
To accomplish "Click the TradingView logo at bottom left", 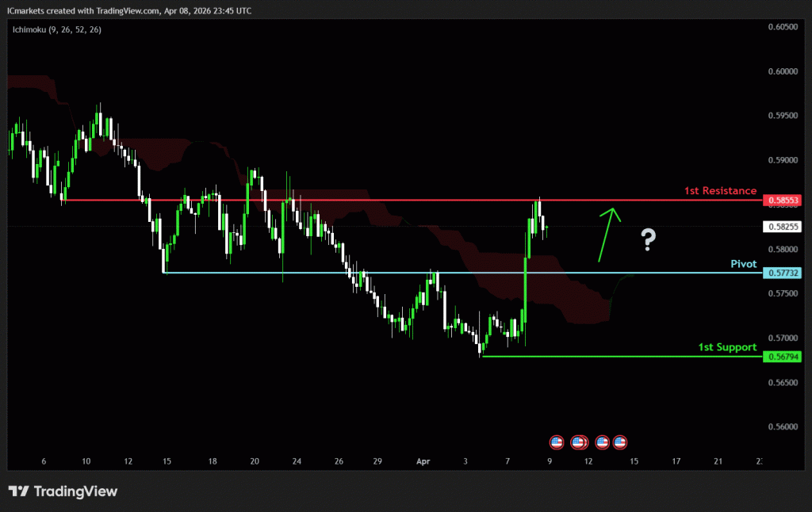I will pos(63,491).
